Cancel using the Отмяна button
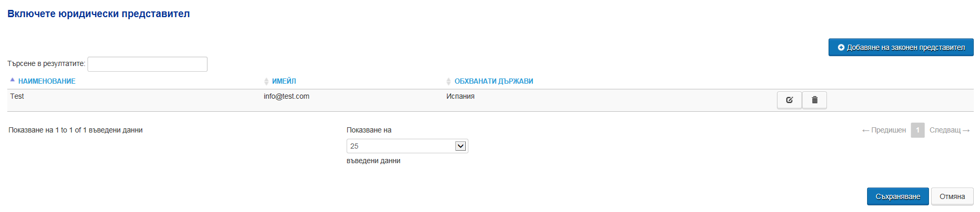 click(952, 196)
